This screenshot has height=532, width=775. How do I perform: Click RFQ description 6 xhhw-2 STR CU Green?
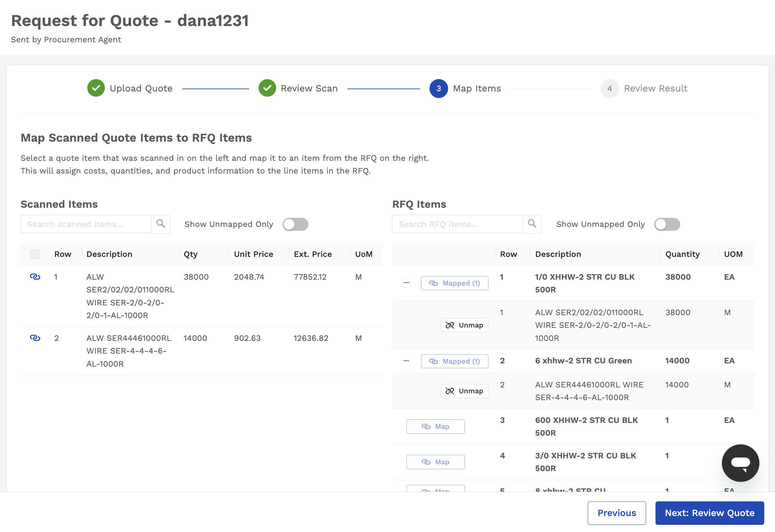583,361
